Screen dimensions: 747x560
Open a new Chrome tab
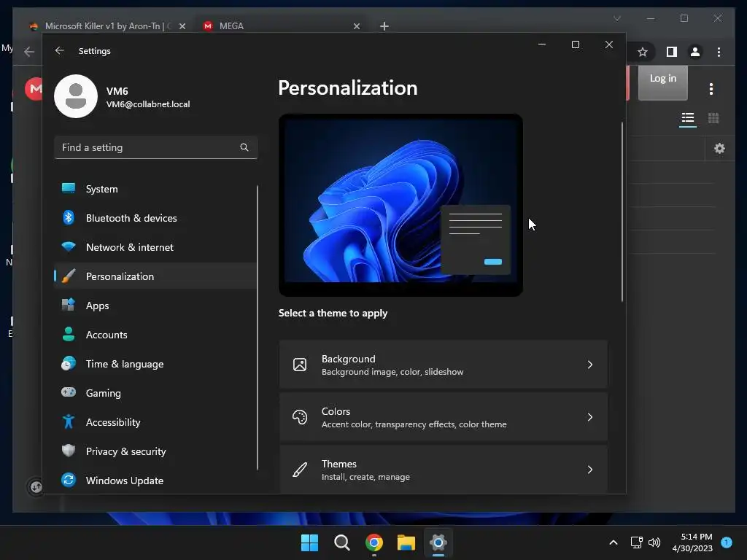384,26
